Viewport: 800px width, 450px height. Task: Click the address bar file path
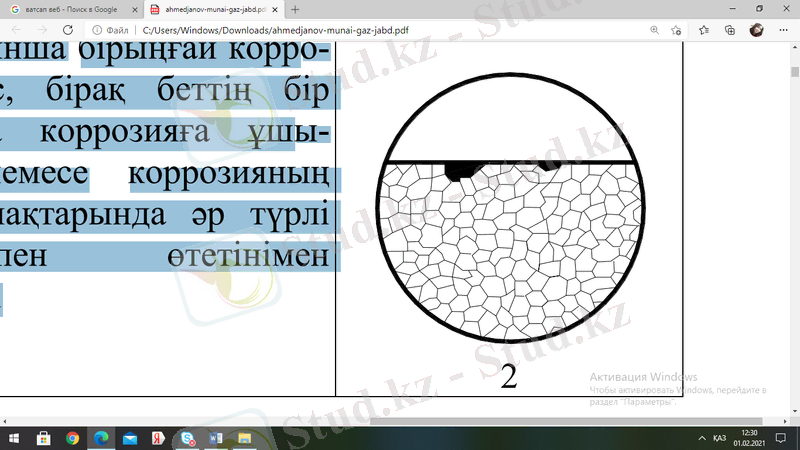coord(276,30)
